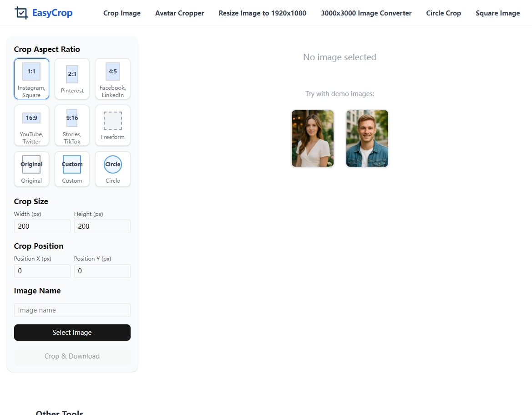Click the Crop & Download button
This screenshot has height=415, width=532.
point(72,356)
